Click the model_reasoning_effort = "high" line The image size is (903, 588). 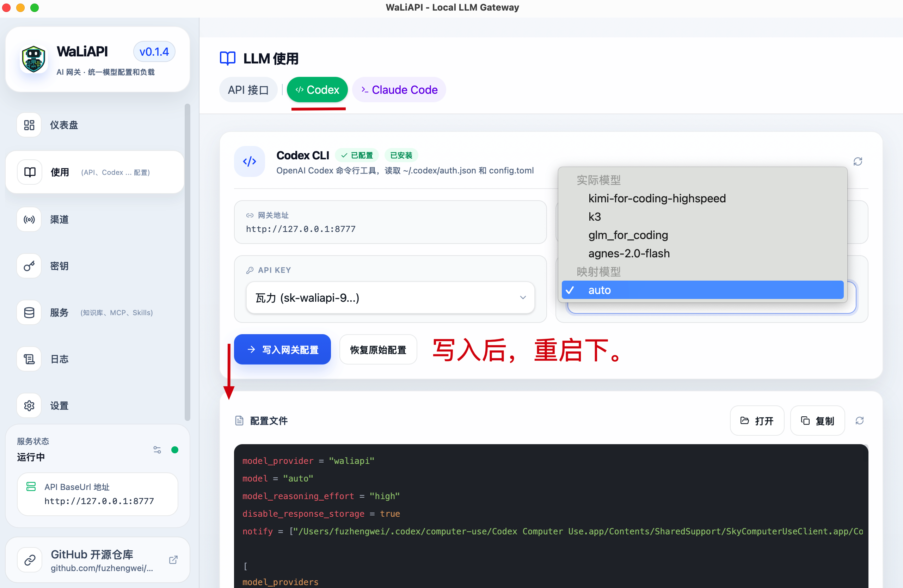tap(321, 496)
